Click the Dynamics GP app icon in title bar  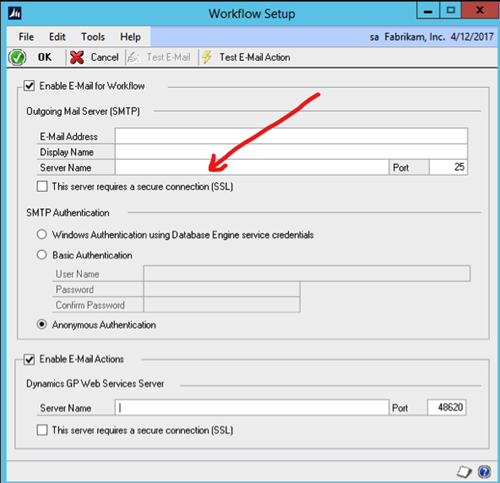coord(15,14)
